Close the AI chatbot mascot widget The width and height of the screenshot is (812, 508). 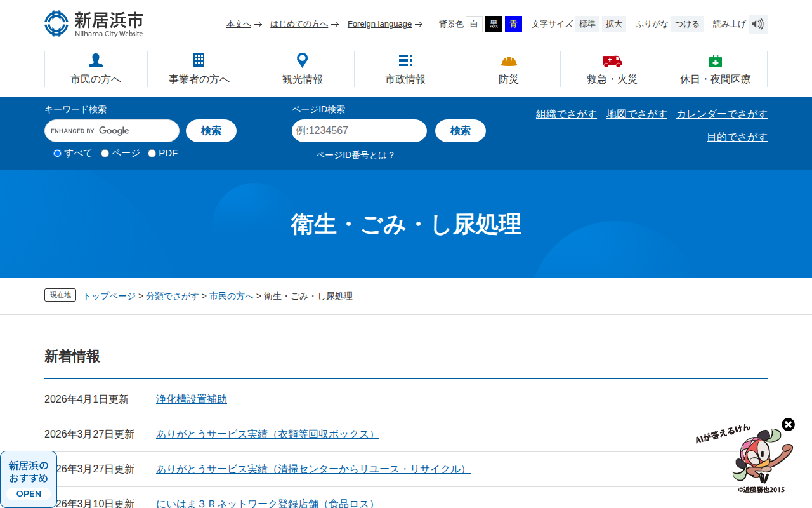[x=788, y=424]
